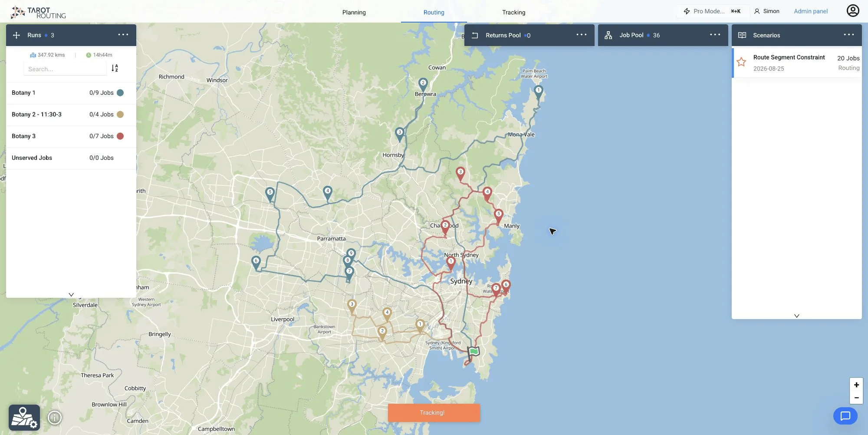
Task: Select the Botany 3 run row
Action: 71,136
